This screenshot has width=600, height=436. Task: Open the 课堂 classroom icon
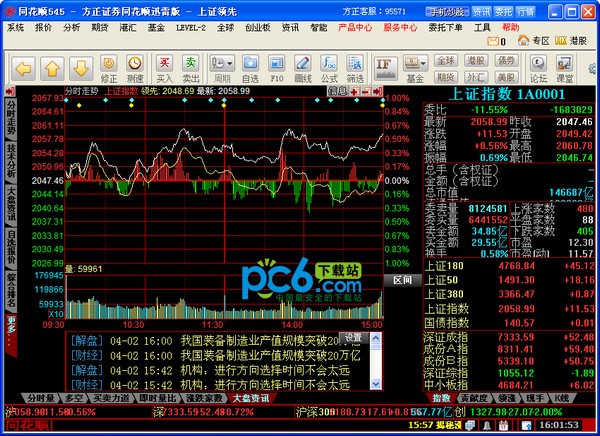click(564, 69)
